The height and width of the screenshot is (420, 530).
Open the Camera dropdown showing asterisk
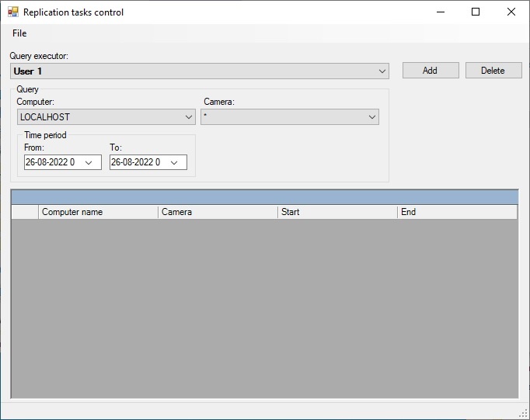tap(290, 116)
